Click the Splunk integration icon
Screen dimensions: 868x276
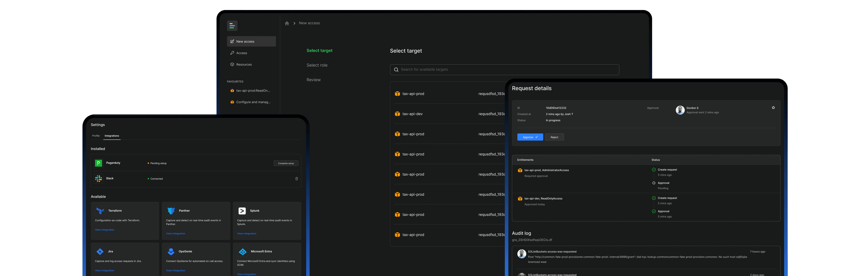pos(242,211)
